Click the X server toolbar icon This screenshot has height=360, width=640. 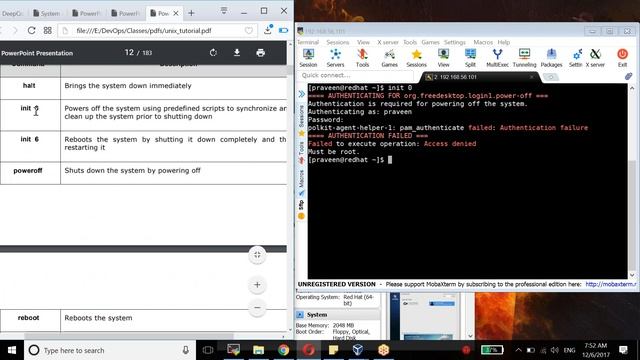[596, 58]
